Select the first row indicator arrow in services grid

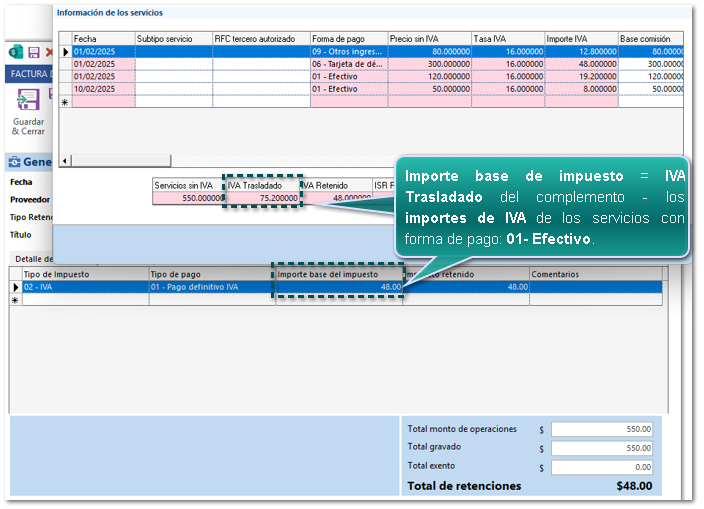(x=66, y=52)
